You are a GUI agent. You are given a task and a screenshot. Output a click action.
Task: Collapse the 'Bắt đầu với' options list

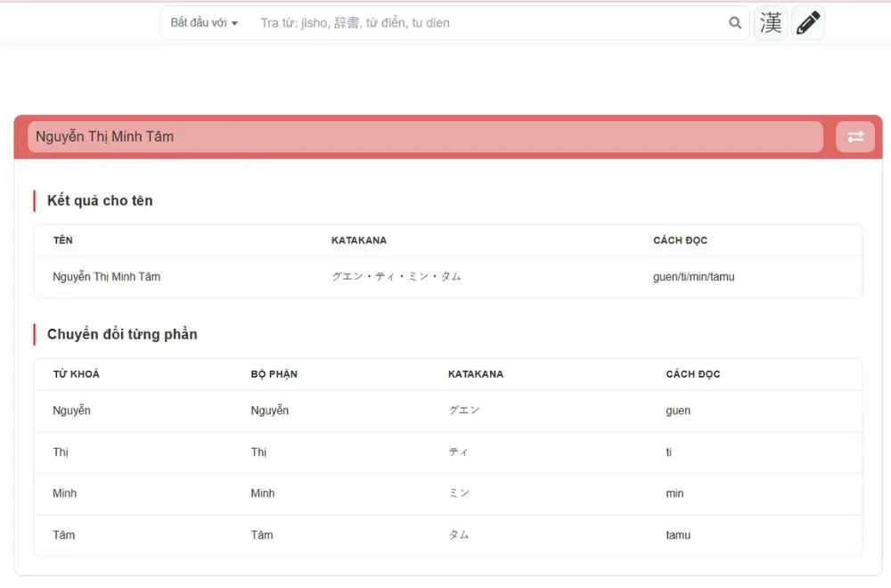point(202,22)
